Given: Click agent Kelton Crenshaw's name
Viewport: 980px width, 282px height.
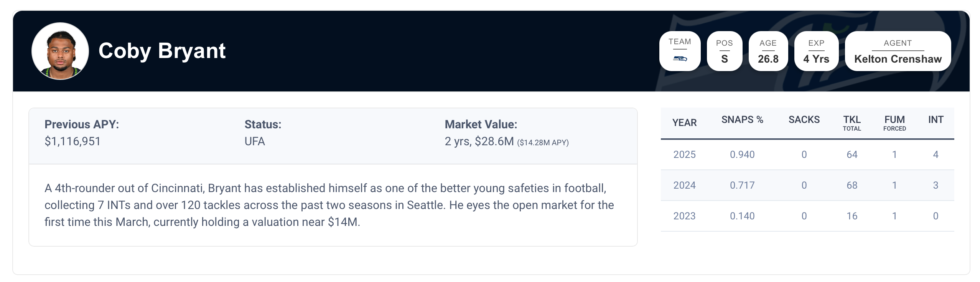Looking at the screenshot, I should [898, 59].
